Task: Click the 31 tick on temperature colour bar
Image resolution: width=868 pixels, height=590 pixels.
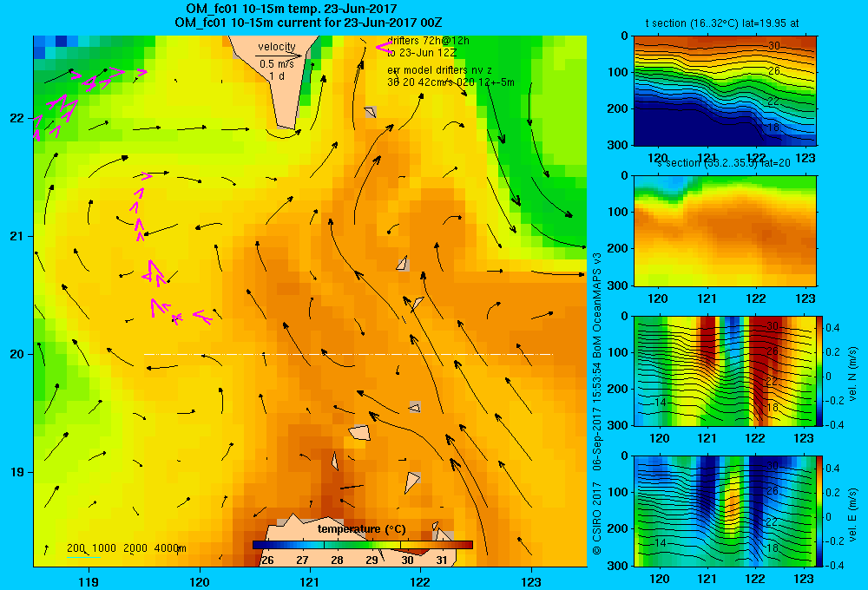Action: click(442, 560)
